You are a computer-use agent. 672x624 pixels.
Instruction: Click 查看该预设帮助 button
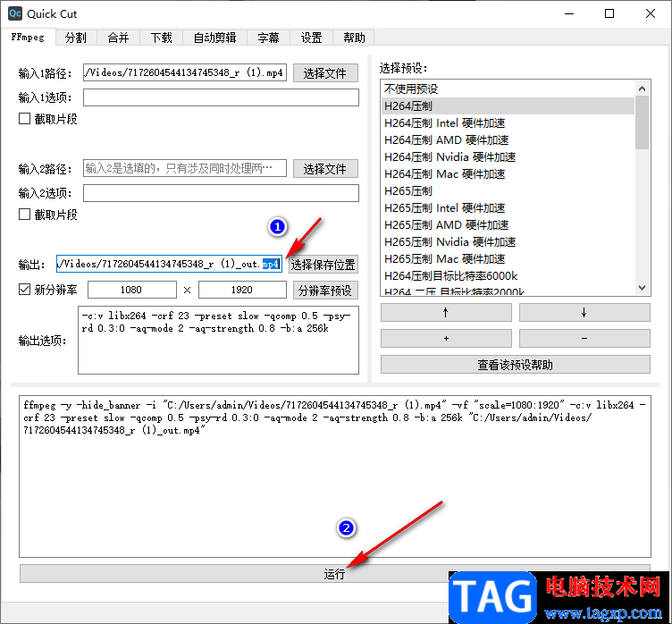(x=515, y=365)
